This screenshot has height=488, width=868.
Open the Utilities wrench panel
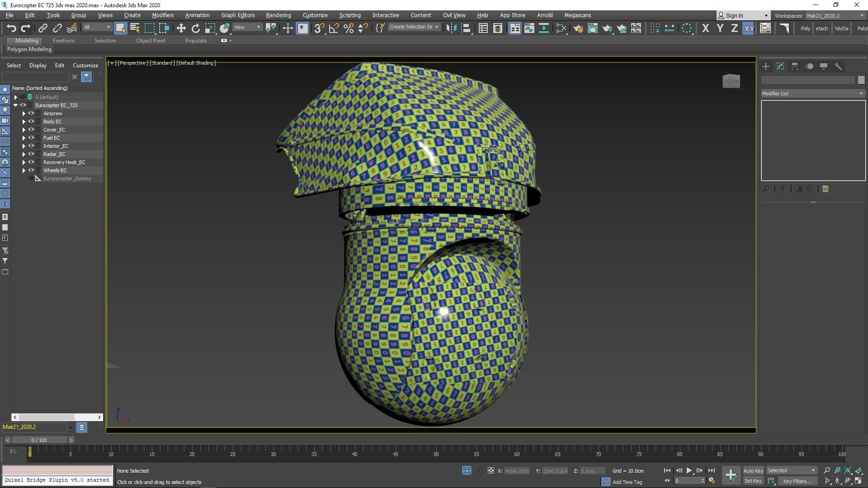[838, 66]
